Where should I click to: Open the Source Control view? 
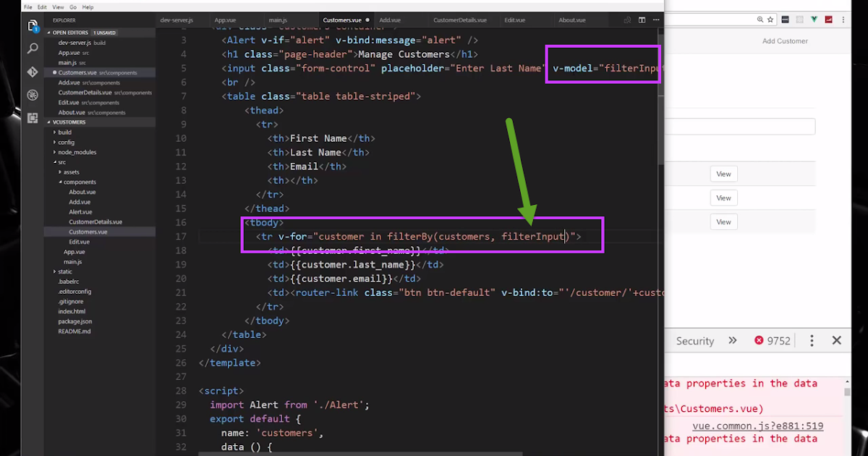tap(33, 72)
